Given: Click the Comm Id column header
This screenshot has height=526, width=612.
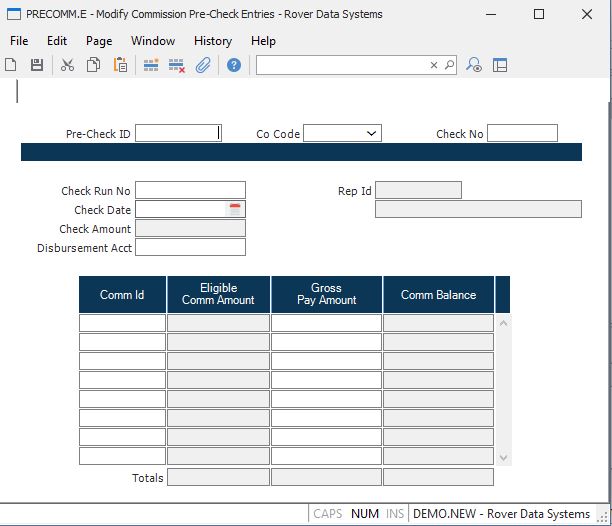Looking at the screenshot, I should (x=122, y=295).
